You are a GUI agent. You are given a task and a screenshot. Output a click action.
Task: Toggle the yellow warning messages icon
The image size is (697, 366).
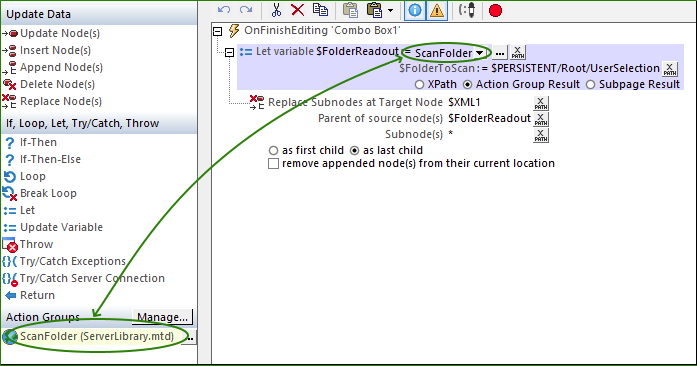point(437,10)
